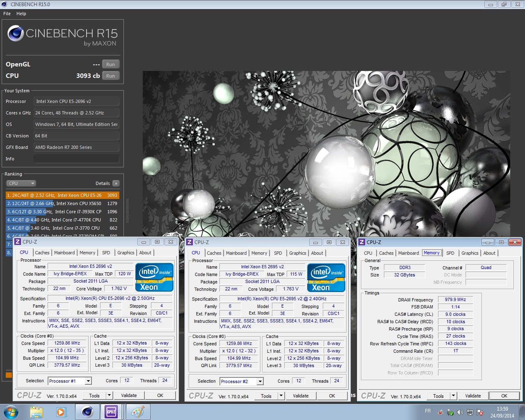
Task: Open the File menu in Cinebench
Action: pyautogui.click(x=7, y=14)
